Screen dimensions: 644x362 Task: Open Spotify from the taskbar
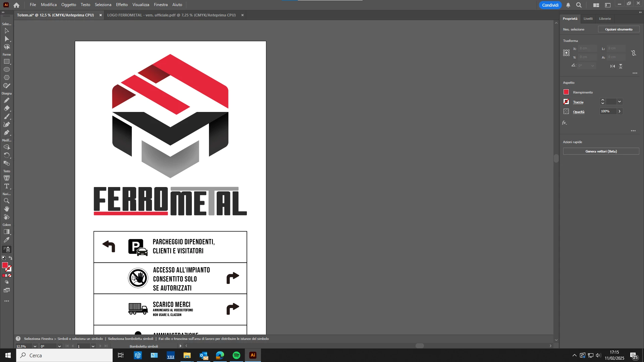click(236, 355)
